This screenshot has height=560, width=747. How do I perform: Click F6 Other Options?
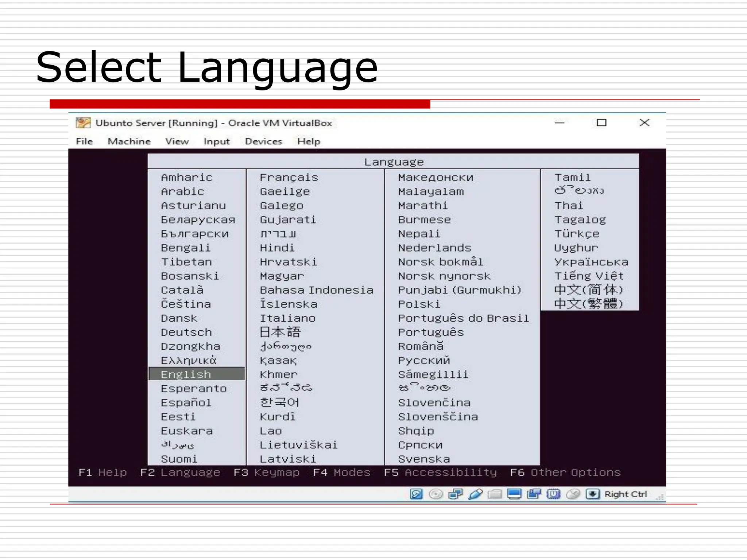point(565,472)
